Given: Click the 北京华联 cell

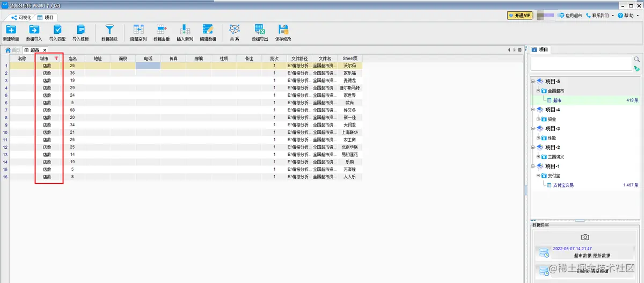Looking at the screenshot, I should 350,147.
